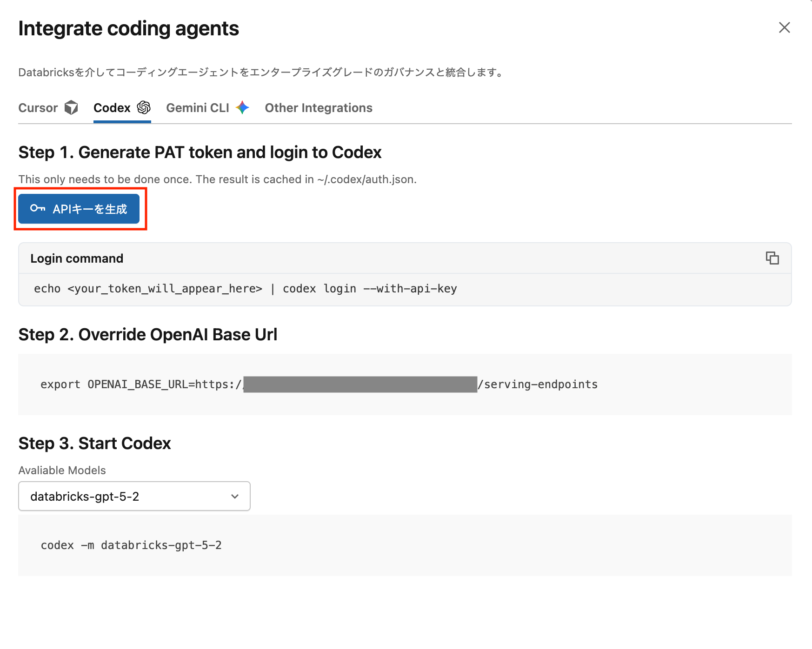Go to the Other Integrations tab
Screen dimensions: 812x649
point(319,108)
